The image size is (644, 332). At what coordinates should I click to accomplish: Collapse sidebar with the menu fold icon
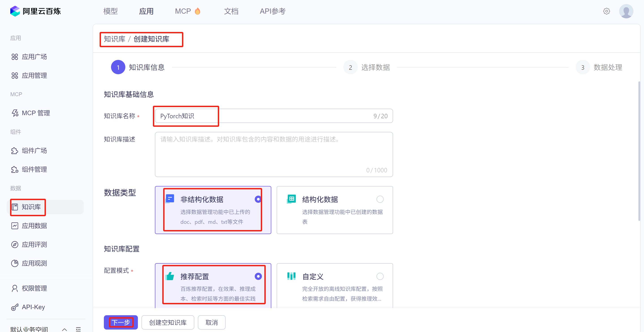click(78, 329)
